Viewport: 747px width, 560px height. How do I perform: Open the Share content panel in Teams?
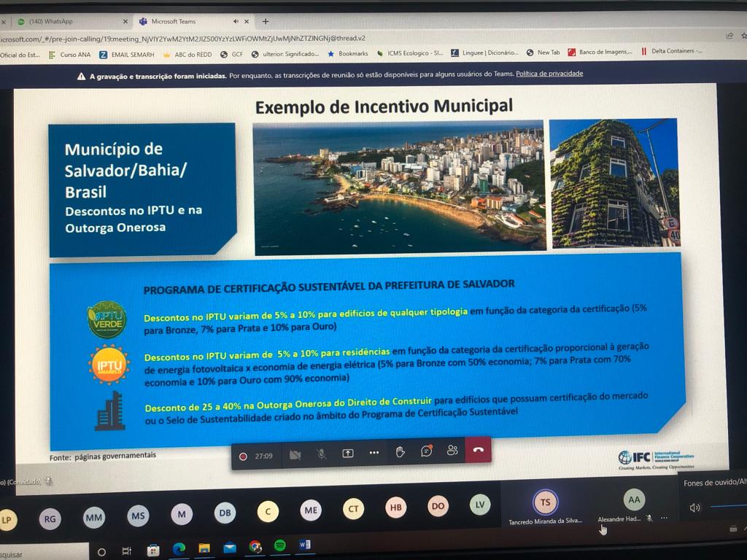(x=348, y=454)
